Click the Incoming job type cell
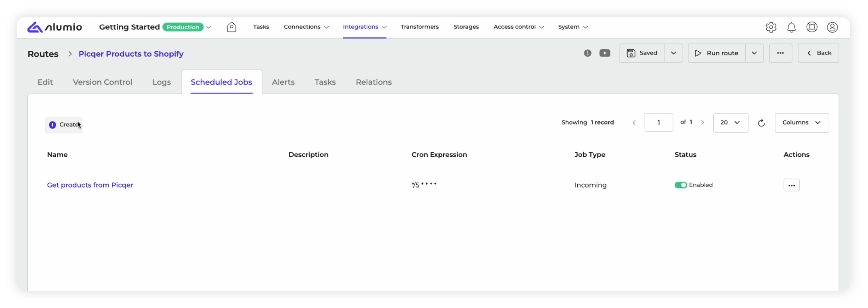 click(590, 185)
